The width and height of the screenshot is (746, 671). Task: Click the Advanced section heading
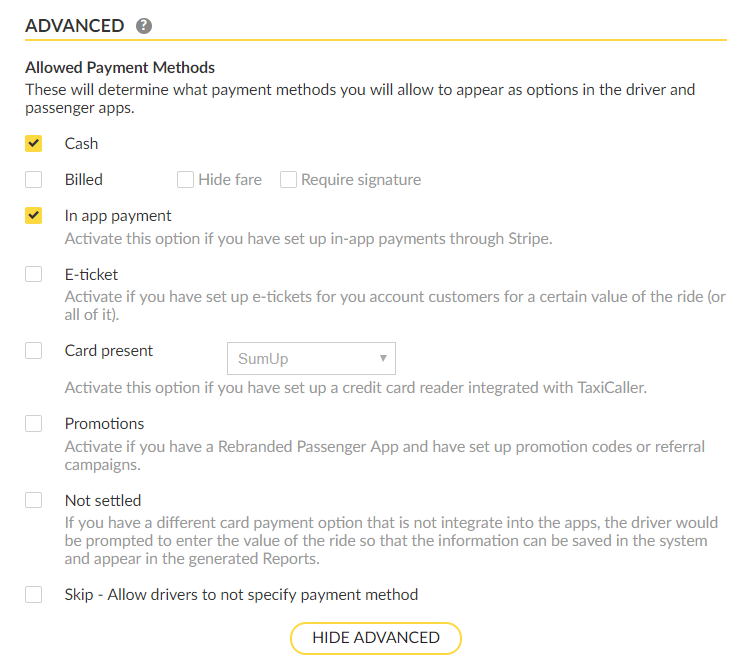[75, 26]
